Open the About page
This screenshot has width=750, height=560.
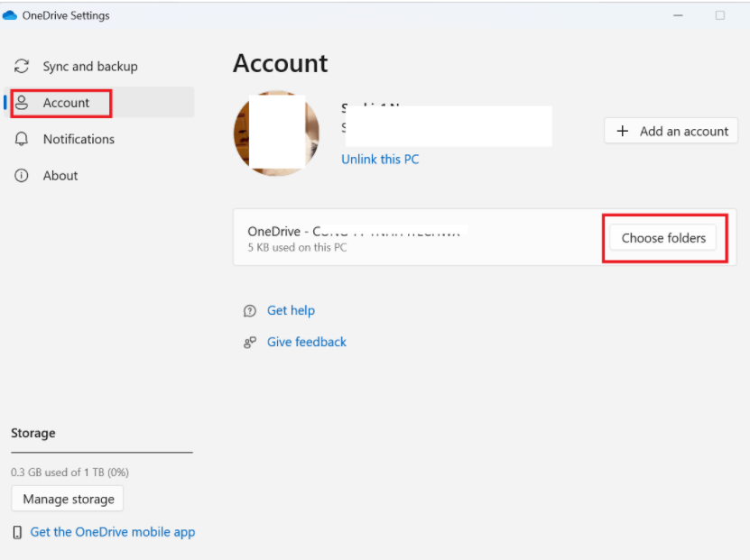pos(99,175)
